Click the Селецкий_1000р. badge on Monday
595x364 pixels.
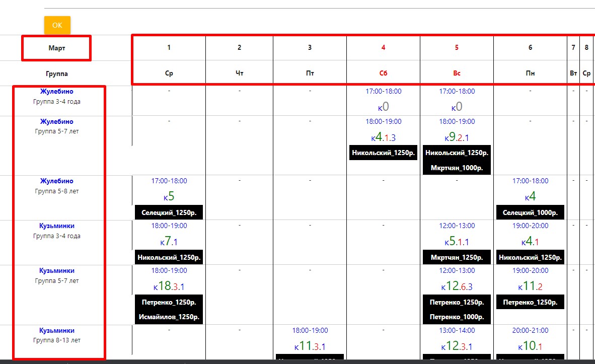[530, 212]
